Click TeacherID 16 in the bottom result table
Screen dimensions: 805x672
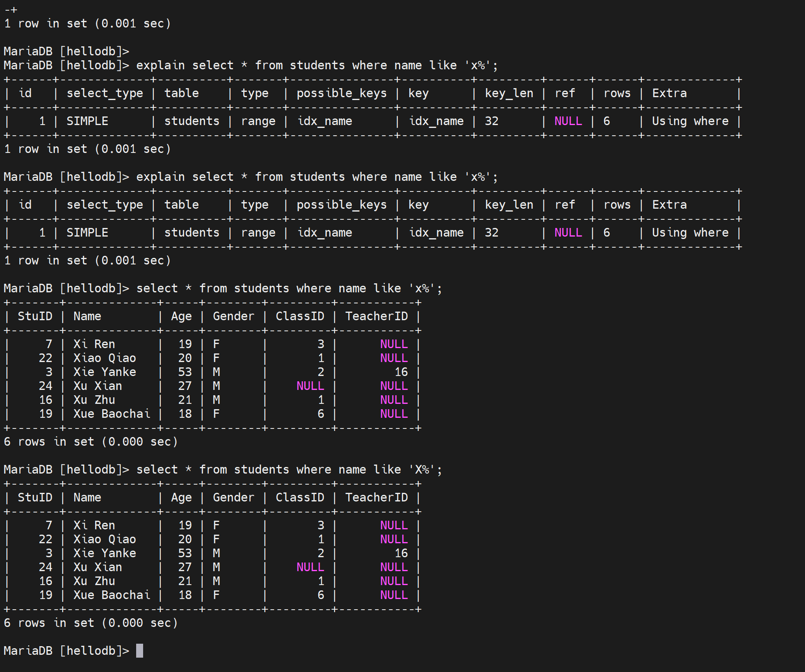[x=401, y=553]
